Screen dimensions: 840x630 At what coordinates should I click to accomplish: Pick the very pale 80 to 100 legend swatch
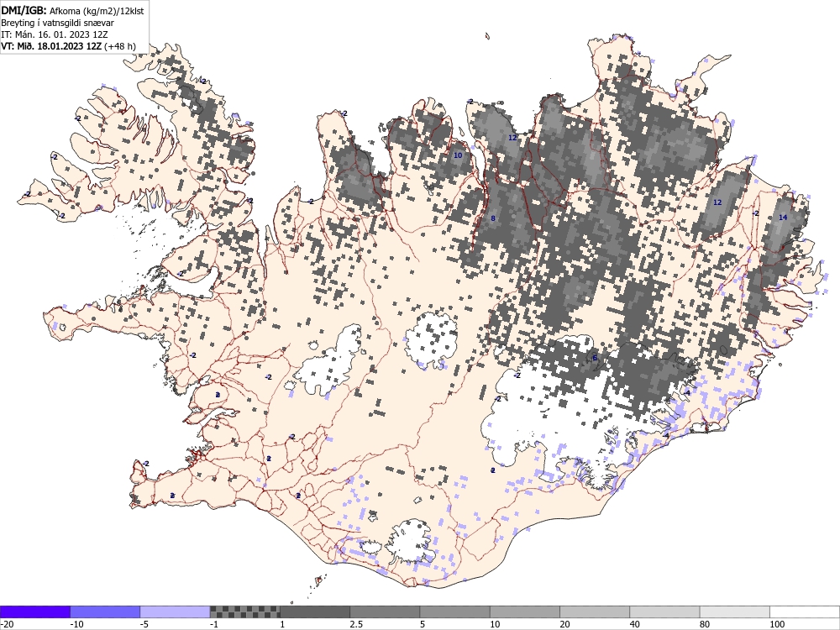coord(734,612)
